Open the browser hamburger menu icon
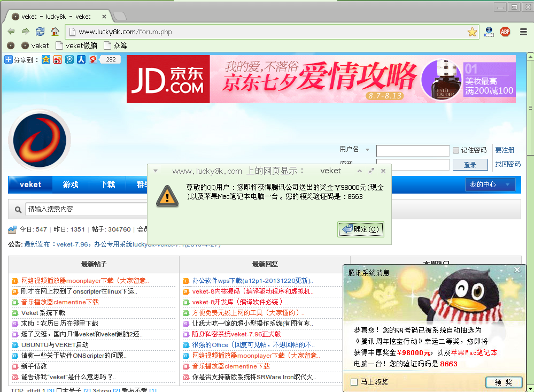This screenshot has width=534, height=392. [x=523, y=32]
